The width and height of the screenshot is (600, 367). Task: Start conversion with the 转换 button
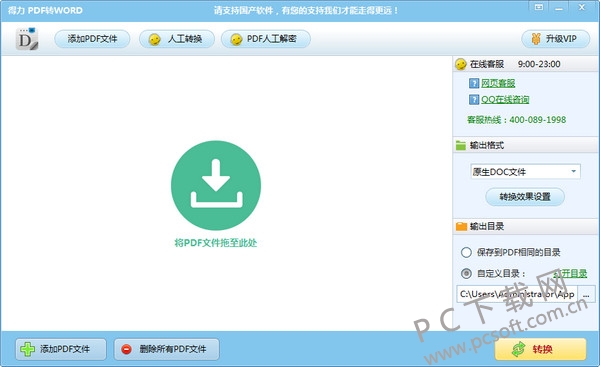click(x=540, y=349)
